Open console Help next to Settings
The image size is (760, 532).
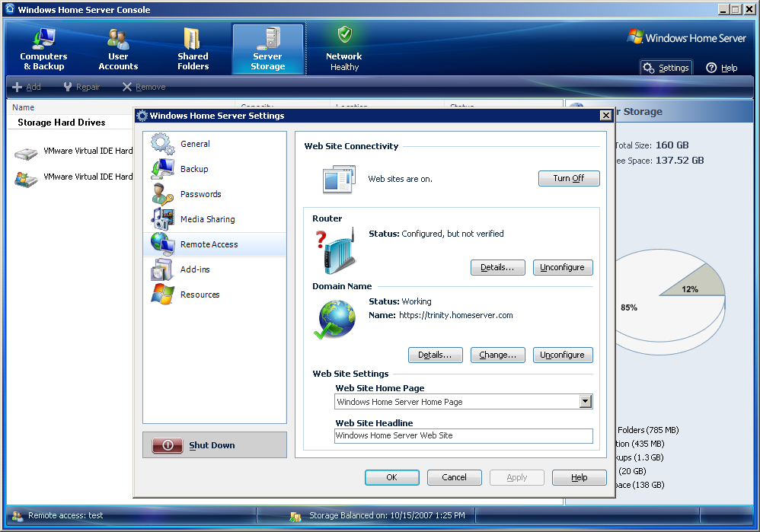click(x=722, y=68)
